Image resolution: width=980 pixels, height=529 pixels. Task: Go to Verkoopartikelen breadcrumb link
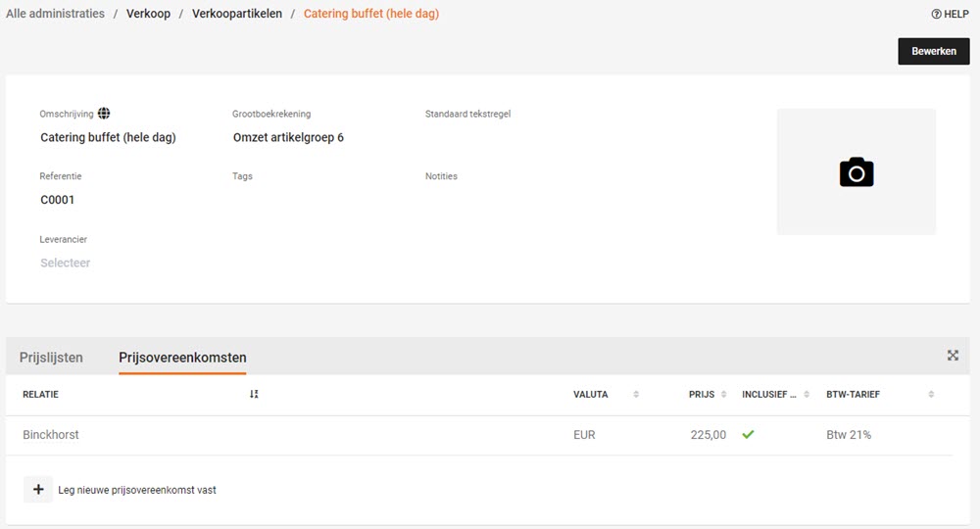[237, 14]
